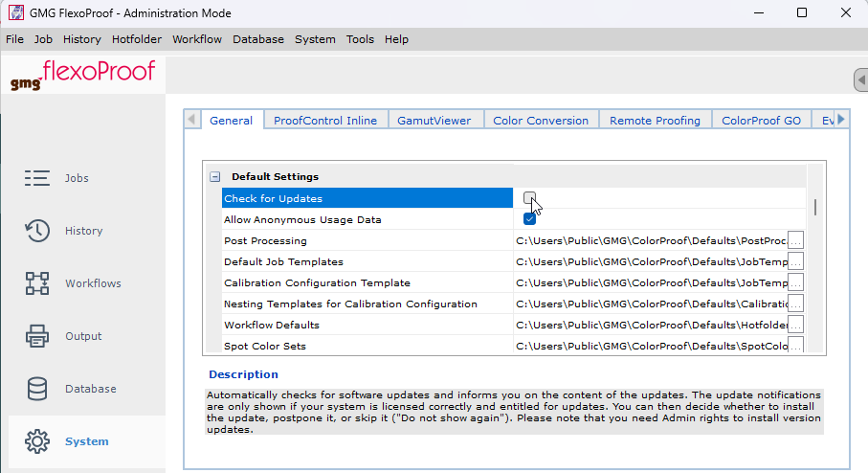Browse for Default Job Templates folder

[795, 261]
